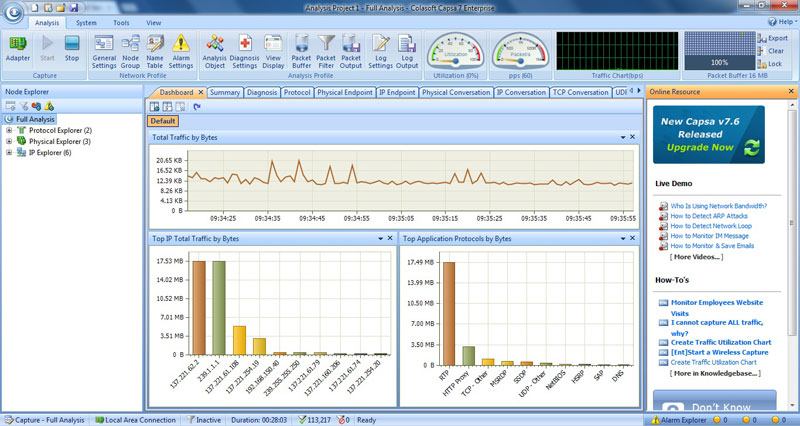Open 'How to Detect ARP Attacks' link
Screen dimensions: 800x426
(709, 216)
